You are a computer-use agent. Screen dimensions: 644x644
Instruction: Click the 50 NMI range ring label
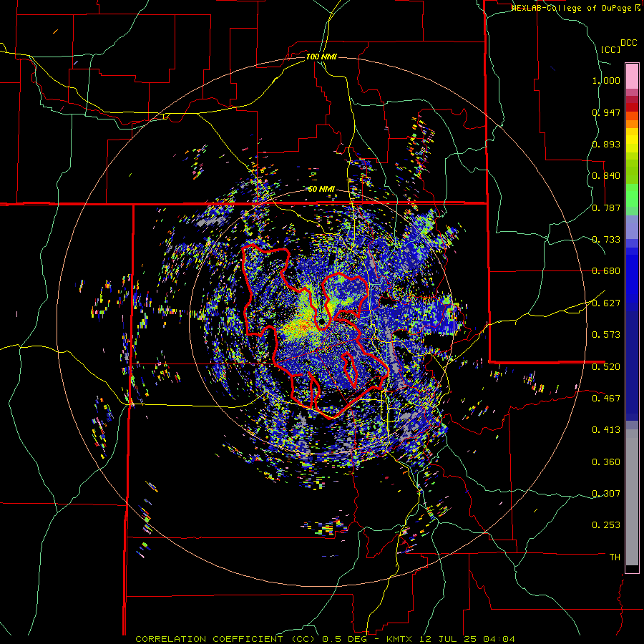(x=321, y=190)
